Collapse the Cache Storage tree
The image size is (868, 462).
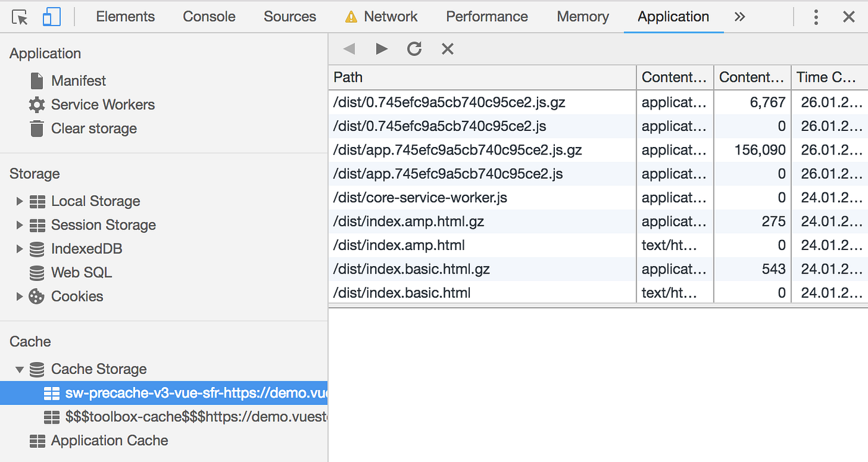coord(19,369)
